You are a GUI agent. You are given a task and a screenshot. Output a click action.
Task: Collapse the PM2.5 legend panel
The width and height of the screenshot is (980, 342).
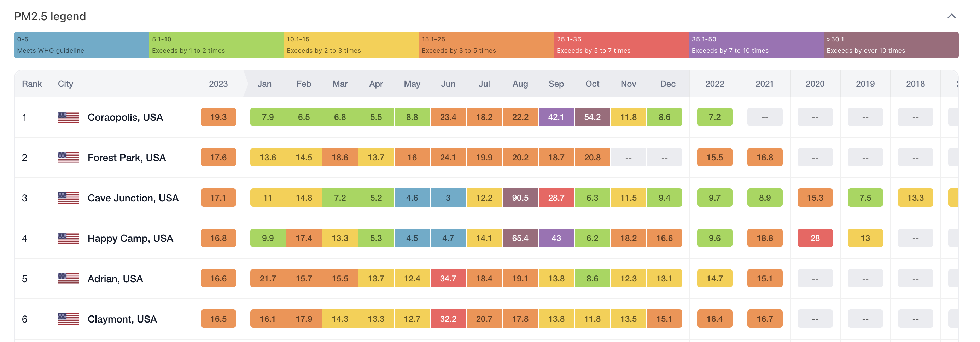(951, 16)
